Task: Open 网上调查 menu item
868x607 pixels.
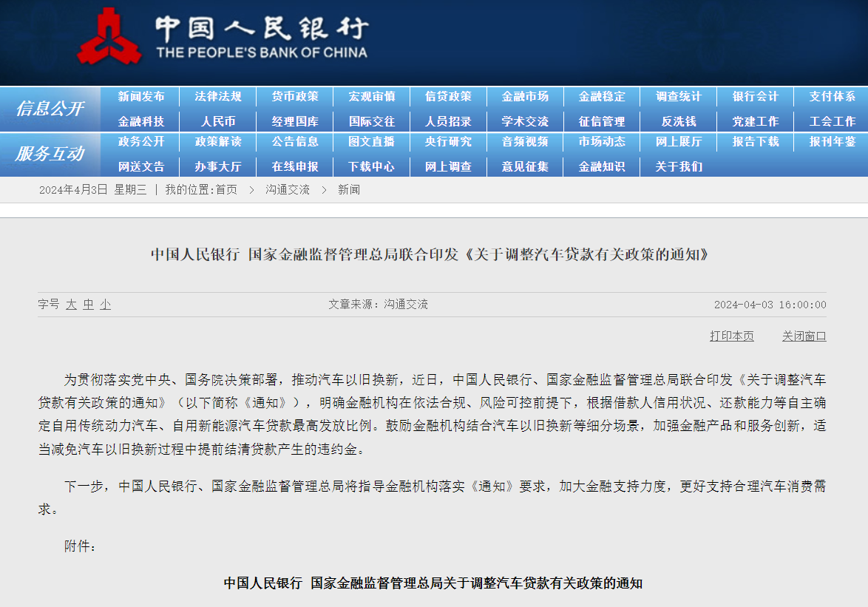Action: [x=448, y=166]
